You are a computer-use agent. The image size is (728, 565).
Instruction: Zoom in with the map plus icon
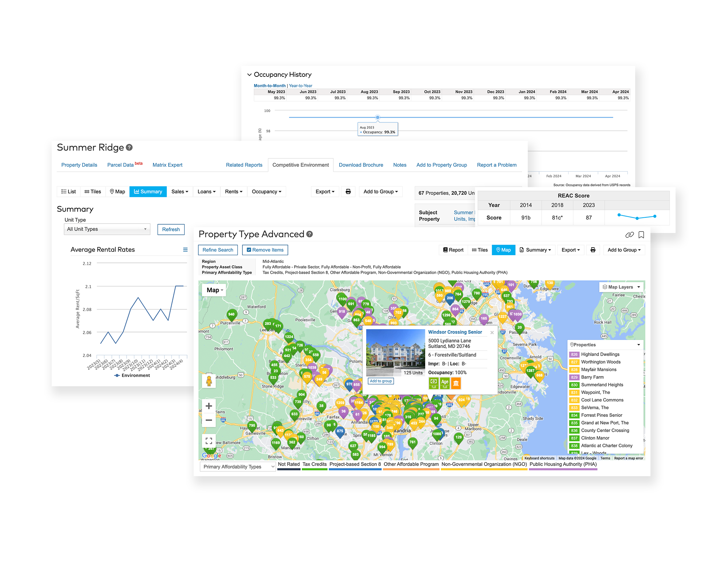coord(209,406)
